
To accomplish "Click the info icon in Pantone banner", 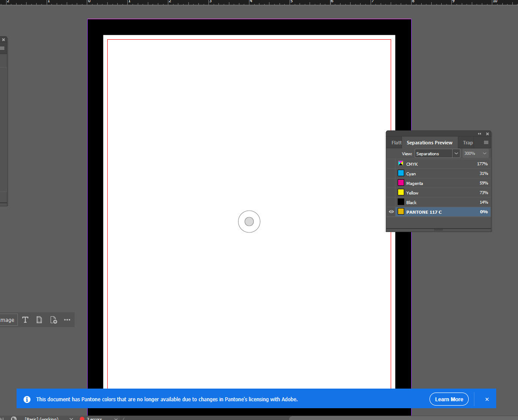I will (27, 399).
